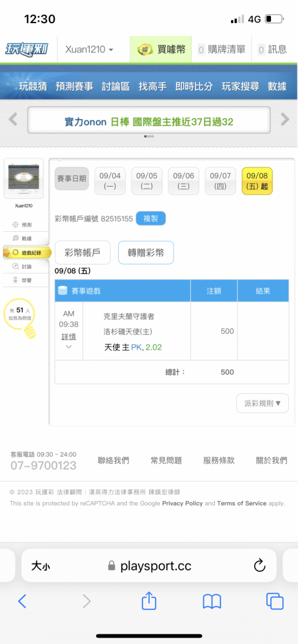298x644 pixels.
Task: Open the 玩運彩 logo home link
Action: 26,50
